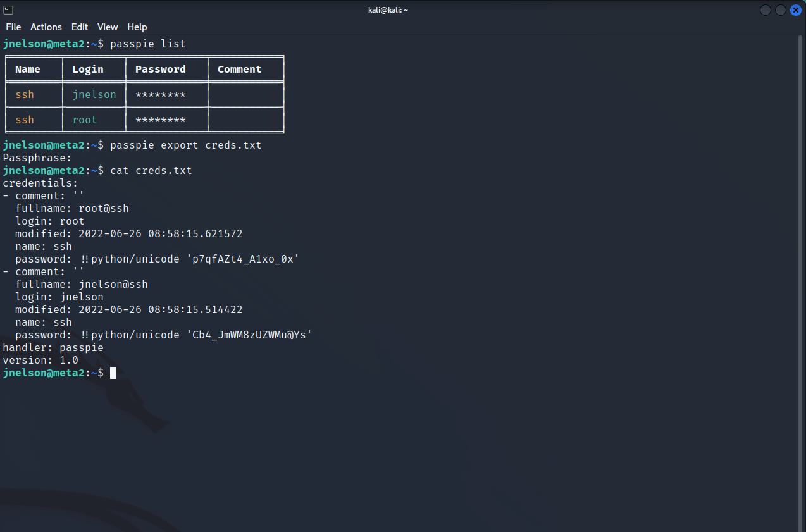The image size is (806, 532).
Task: Click the 'cat creds.txt' command line
Action: 151,170
